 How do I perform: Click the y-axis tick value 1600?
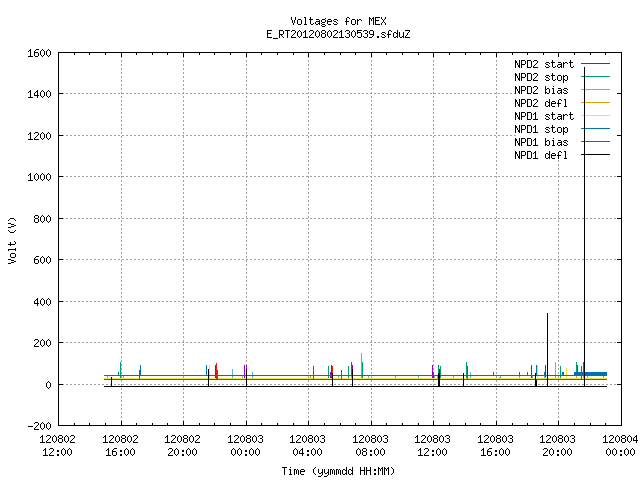[40, 53]
